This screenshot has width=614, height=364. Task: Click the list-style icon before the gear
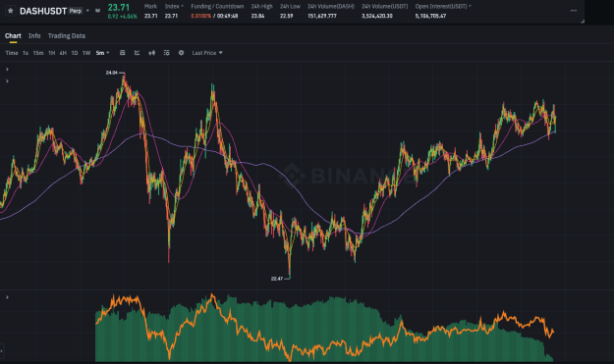tap(166, 53)
